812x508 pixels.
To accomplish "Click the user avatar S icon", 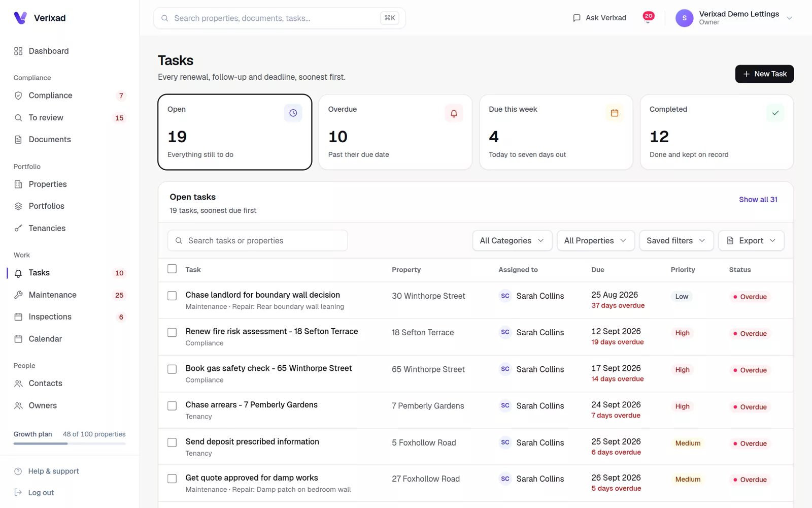I will click(x=684, y=18).
